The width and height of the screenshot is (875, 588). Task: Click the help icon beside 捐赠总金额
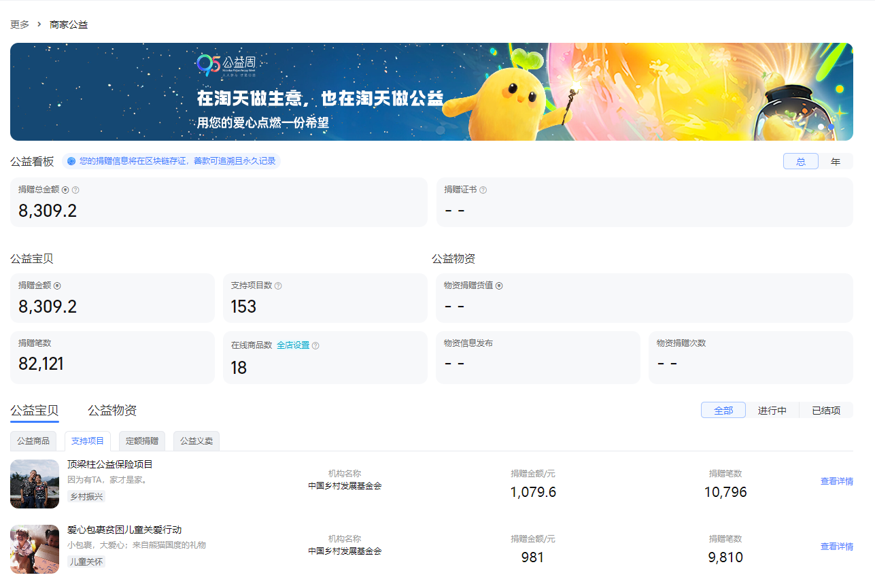click(75, 190)
